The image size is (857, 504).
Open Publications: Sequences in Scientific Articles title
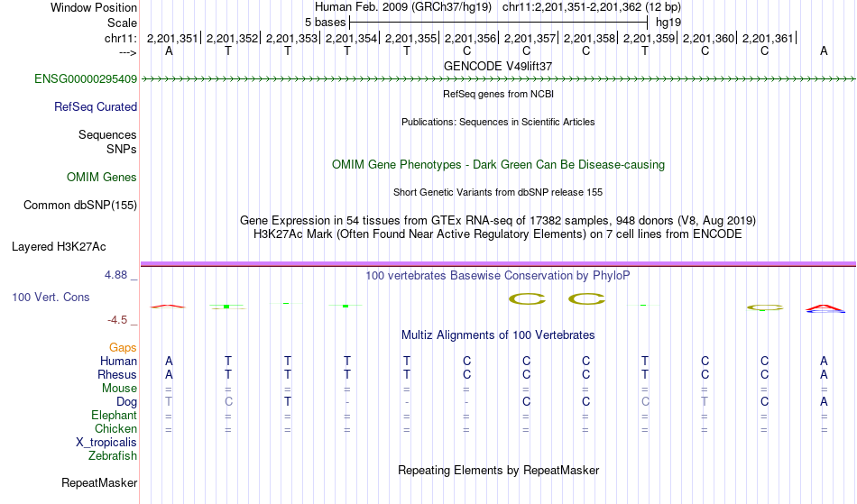498,122
